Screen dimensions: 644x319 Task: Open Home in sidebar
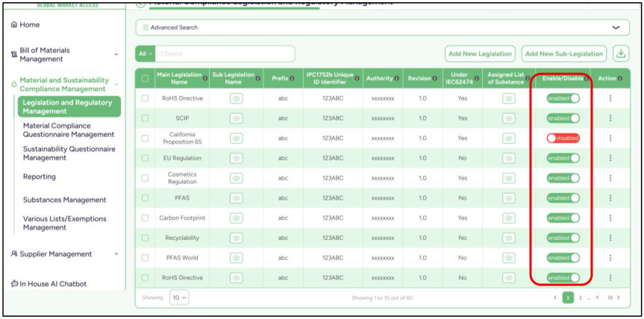pyautogui.click(x=25, y=25)
